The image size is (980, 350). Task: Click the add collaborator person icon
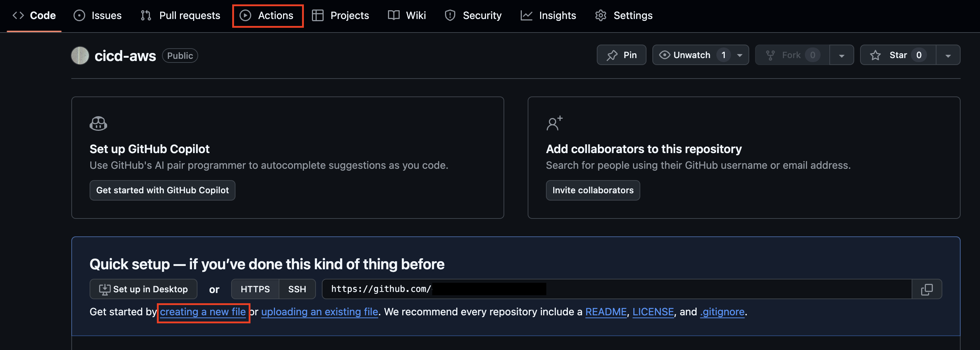[x=554, y=123]
